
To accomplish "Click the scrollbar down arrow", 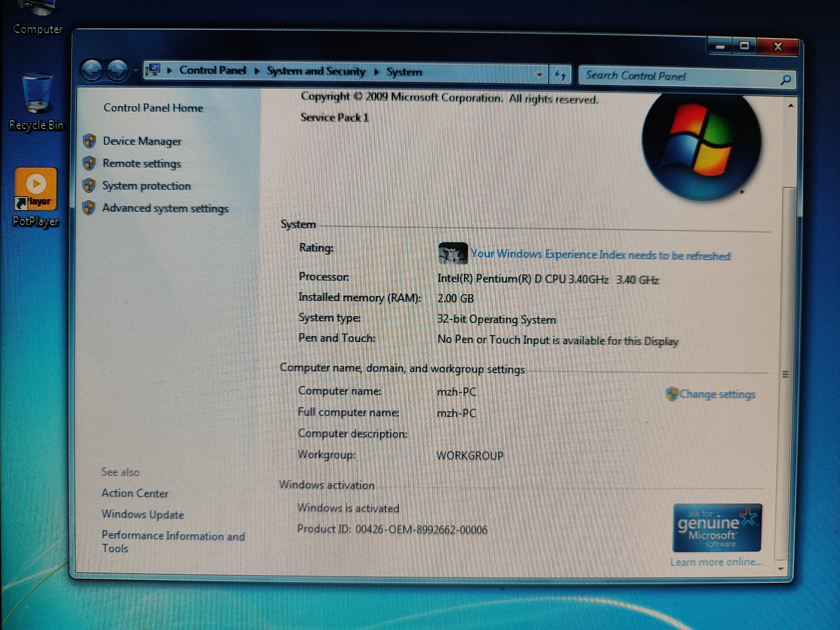I will [781, 569].
